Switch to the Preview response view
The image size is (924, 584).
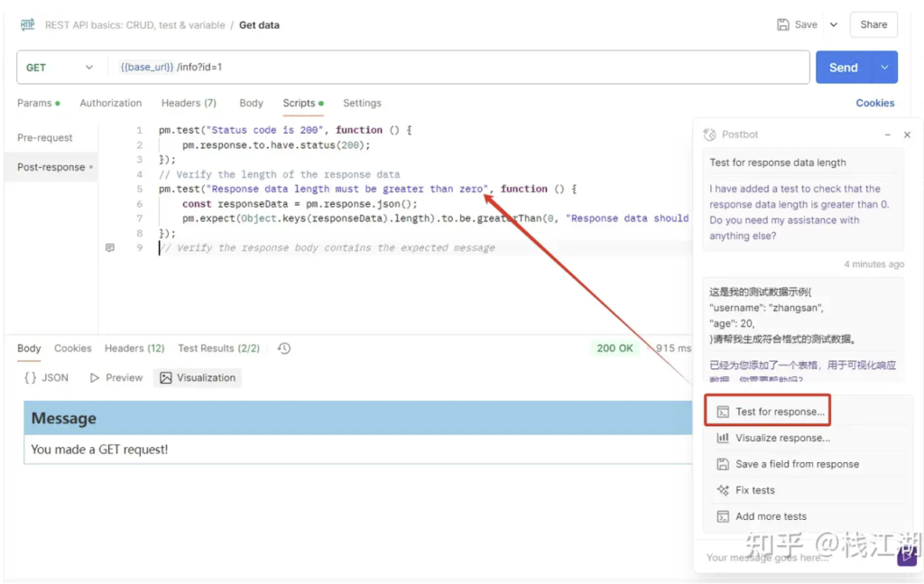click(116, 378)
